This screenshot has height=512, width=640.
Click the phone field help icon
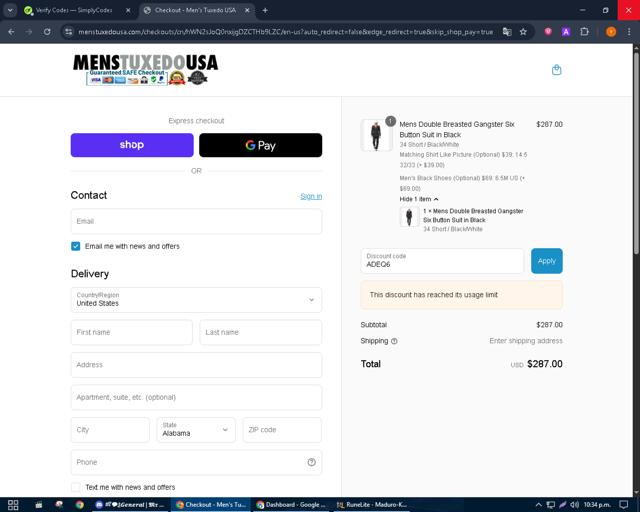coord(311,462)
